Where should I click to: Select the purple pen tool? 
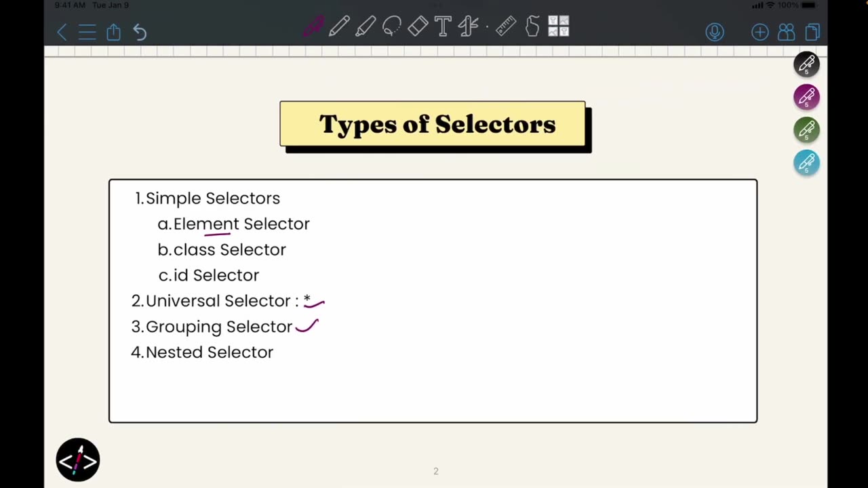(x=313, y=28)
